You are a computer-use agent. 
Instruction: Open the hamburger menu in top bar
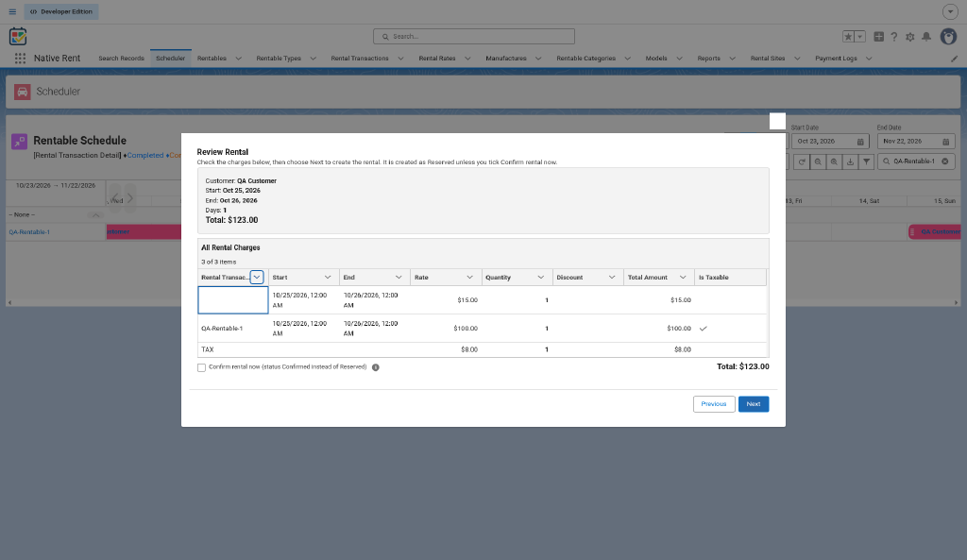[12, 11]
